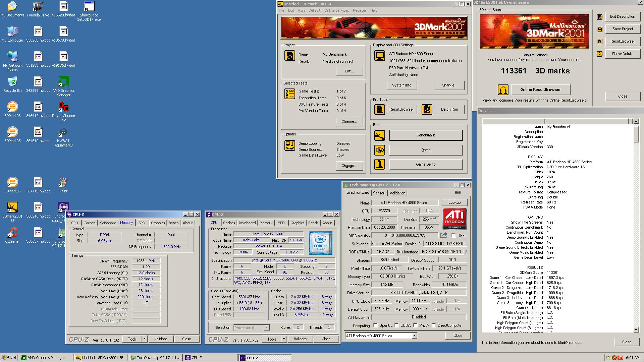
Task: Open My Network Places icon
Action: coord(12,62)
